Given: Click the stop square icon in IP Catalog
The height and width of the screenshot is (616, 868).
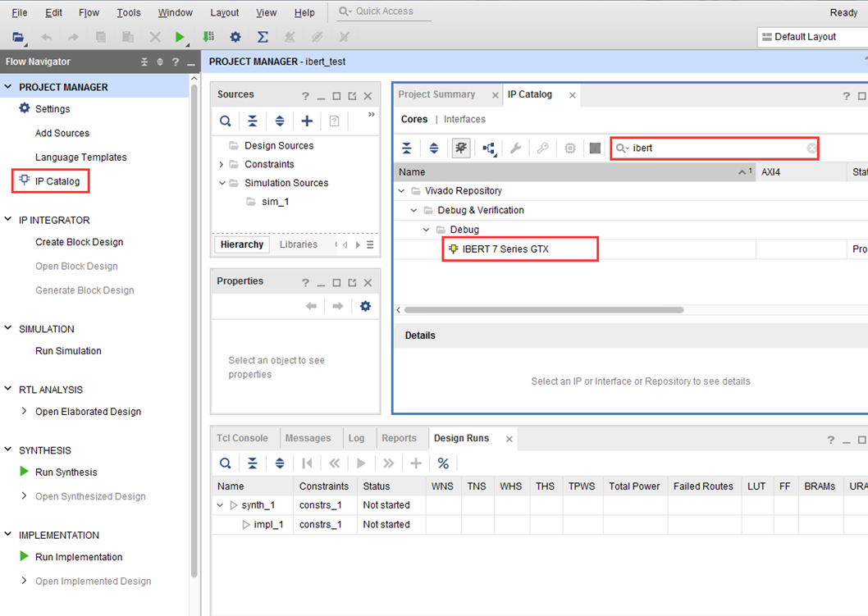Looking at the screenshot, I should click(x=595, y=148).
